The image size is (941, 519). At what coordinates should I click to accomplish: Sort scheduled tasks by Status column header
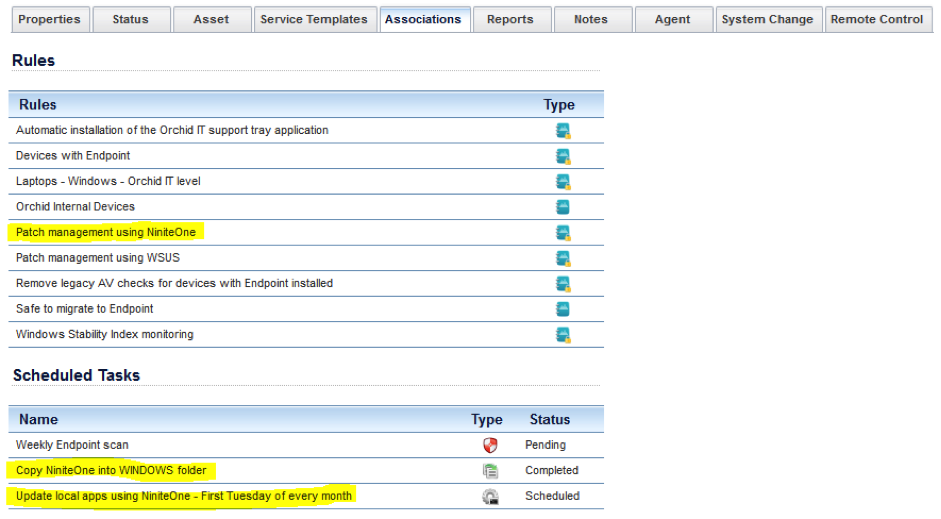tap(549, 419)
